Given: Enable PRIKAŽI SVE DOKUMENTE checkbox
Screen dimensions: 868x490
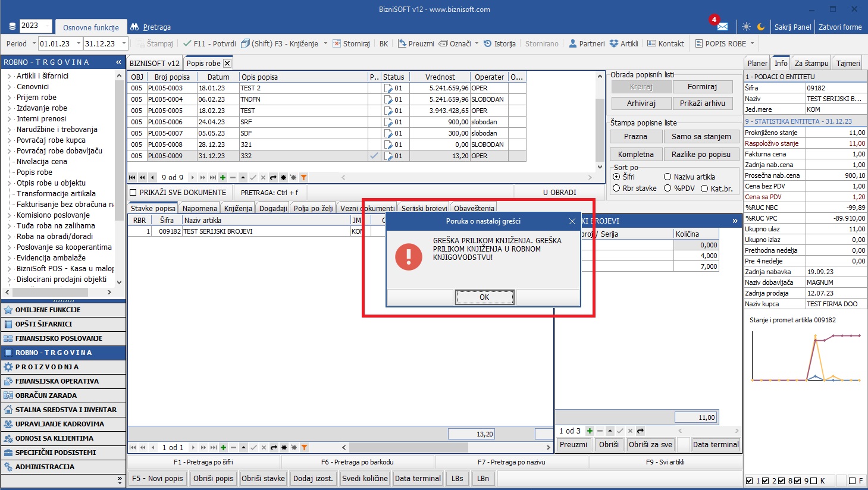Looking at the screenshot, I should [x=133, y=193].
